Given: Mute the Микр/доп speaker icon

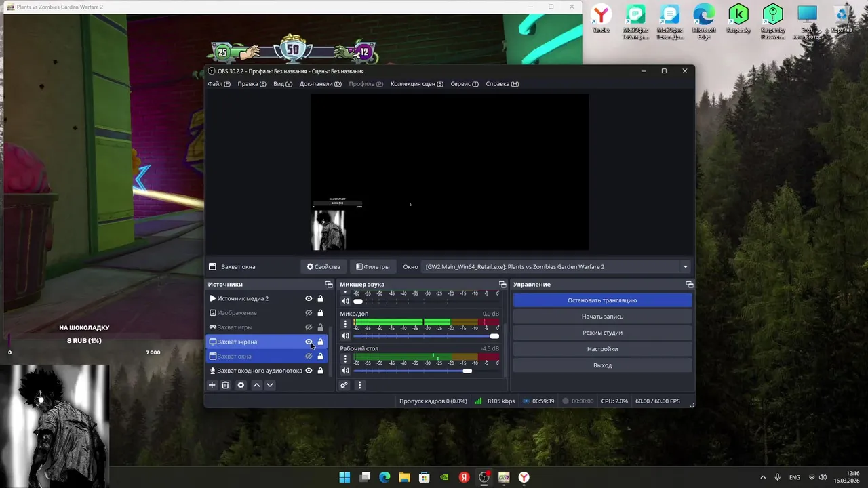Looking at the screenshot, I should click(345, 336).
